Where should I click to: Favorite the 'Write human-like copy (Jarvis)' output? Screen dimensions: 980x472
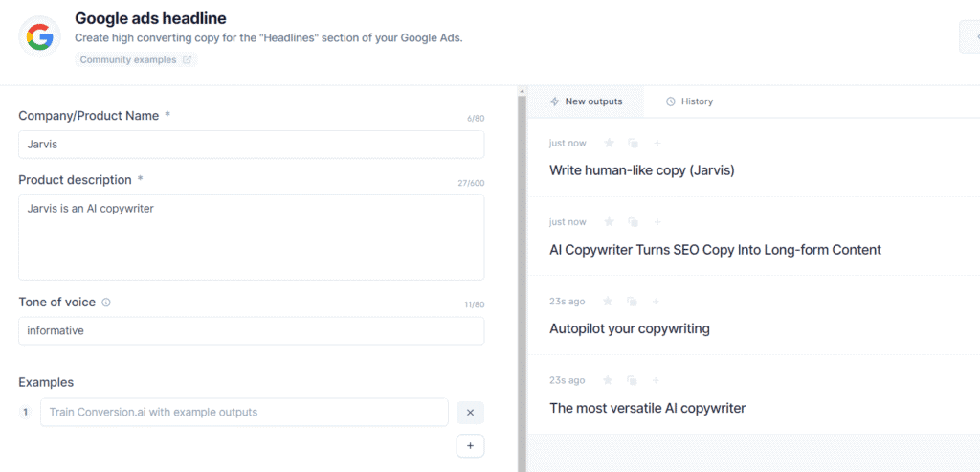tap(609, 144)
